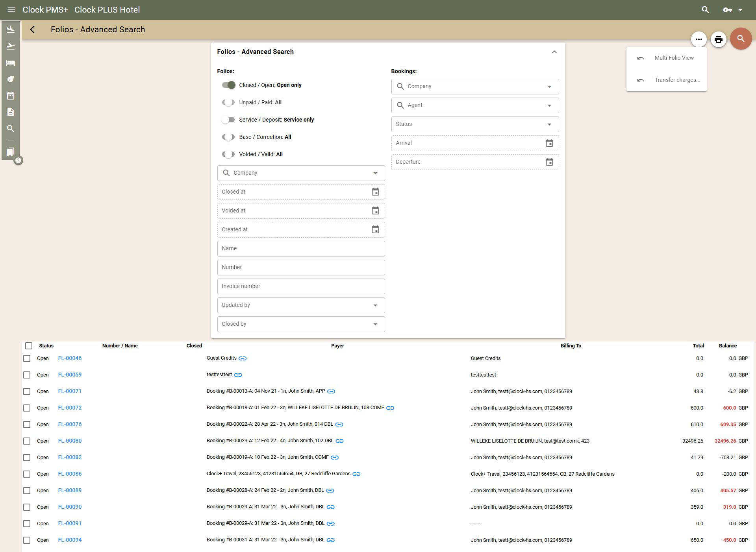Toggle the Closed / Open switch

pyautogui.click(x=228, y=85)
